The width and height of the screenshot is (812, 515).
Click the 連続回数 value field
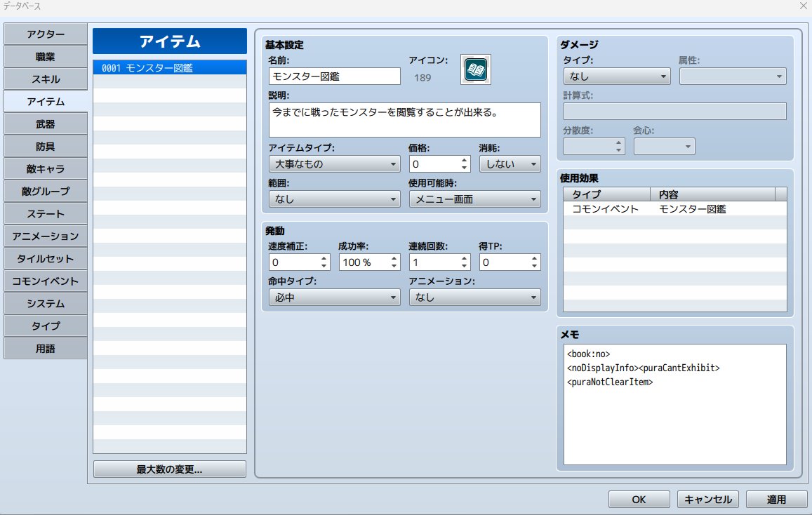(434, 262)
